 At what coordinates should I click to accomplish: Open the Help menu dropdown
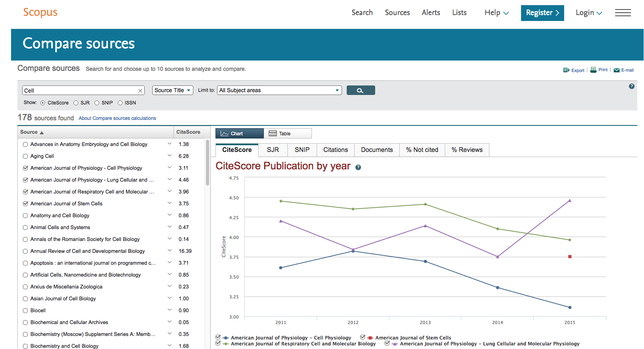coord(497,13)
